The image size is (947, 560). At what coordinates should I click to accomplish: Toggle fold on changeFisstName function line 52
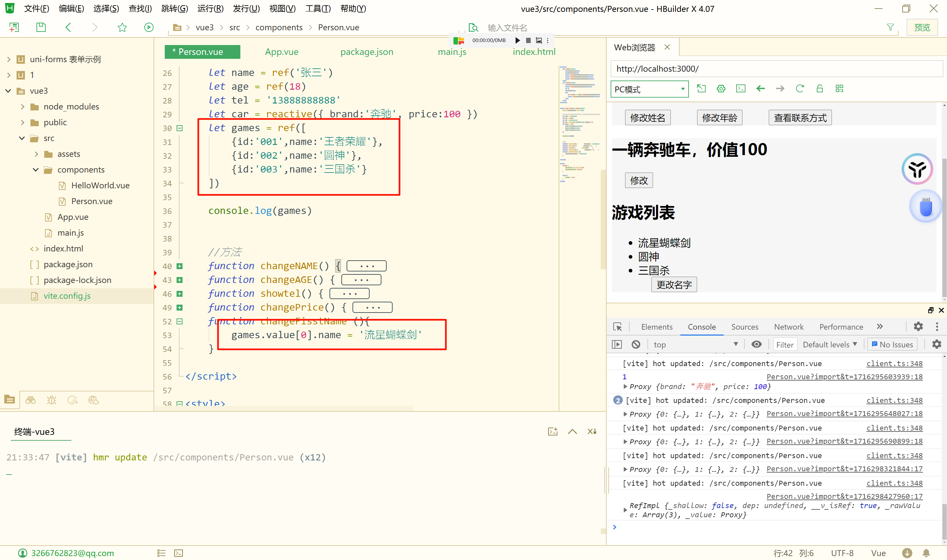click(x=180, y=321)
